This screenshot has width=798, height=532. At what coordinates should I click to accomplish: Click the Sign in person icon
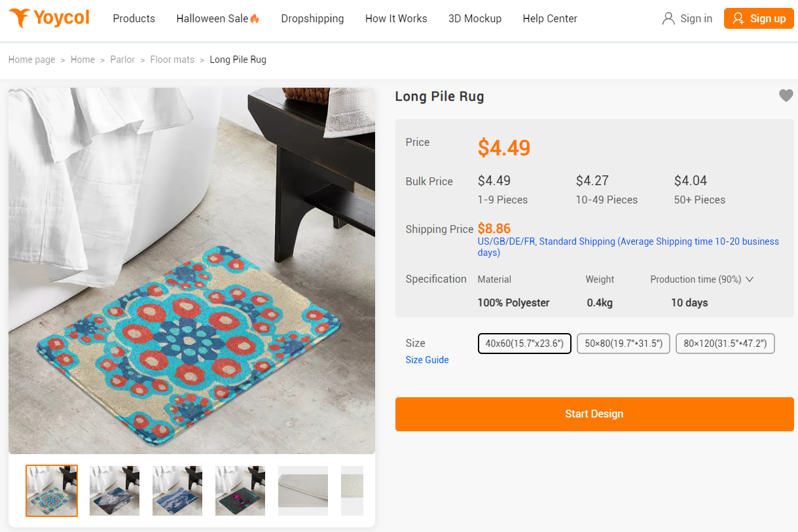tap(668, 18)
